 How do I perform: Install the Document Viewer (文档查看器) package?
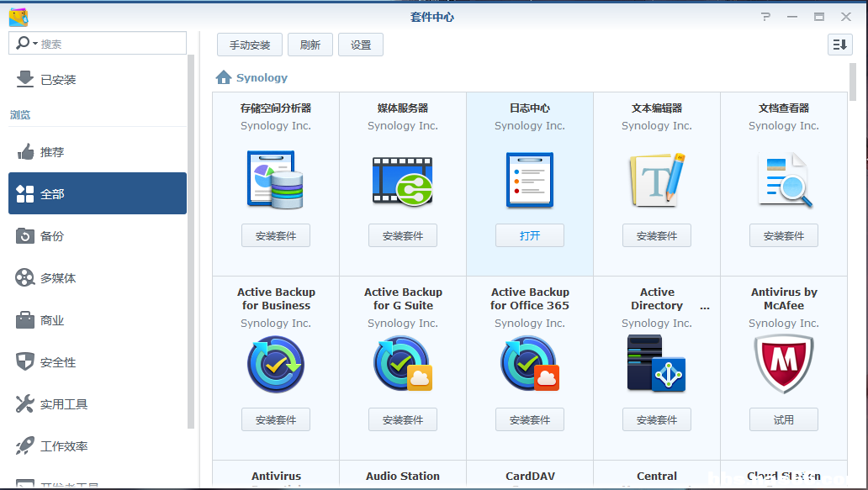(x=784, y=235)
